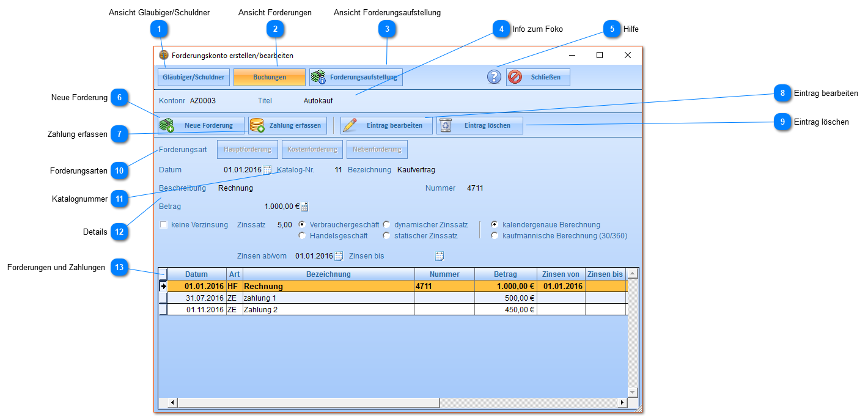Switch to Gläubiger/Schuldner view
This screenshot has height=418, width=868.
click(x=194, y=77)
